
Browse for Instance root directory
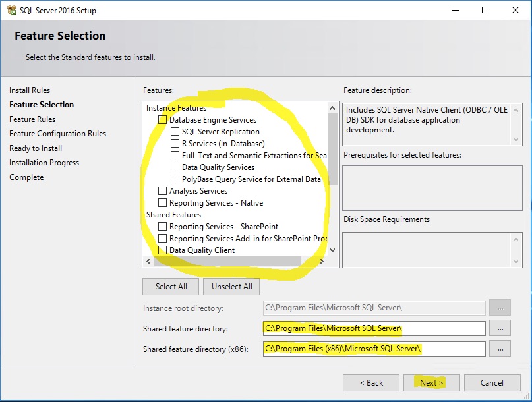click(500, 308)
